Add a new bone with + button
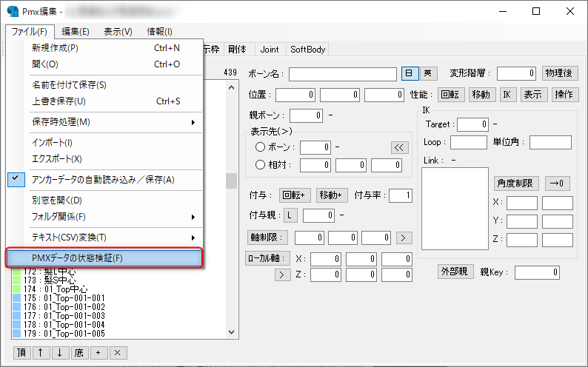The height and width of the screenshot is (367, 588). click(98, 353)
